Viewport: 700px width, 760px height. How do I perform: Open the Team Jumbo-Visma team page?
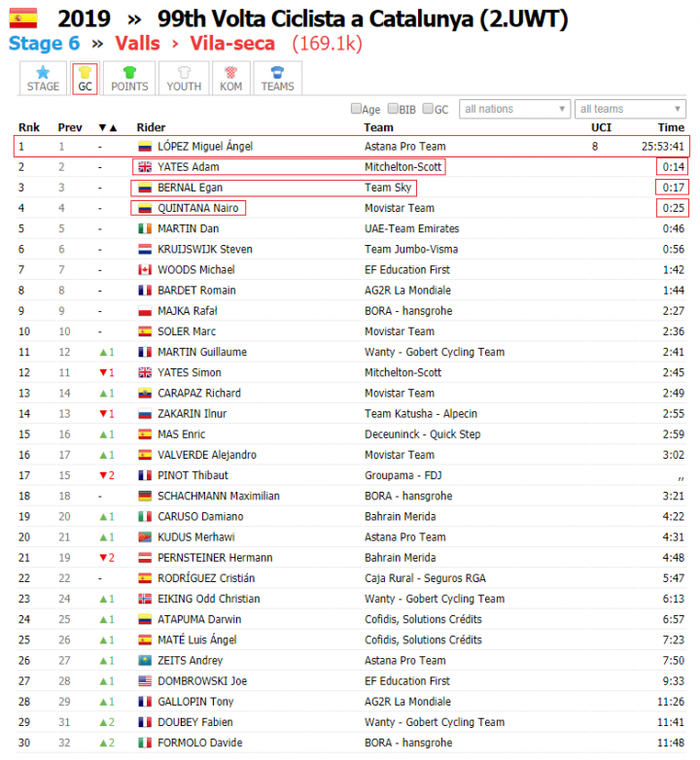click(x=411, y=249)
